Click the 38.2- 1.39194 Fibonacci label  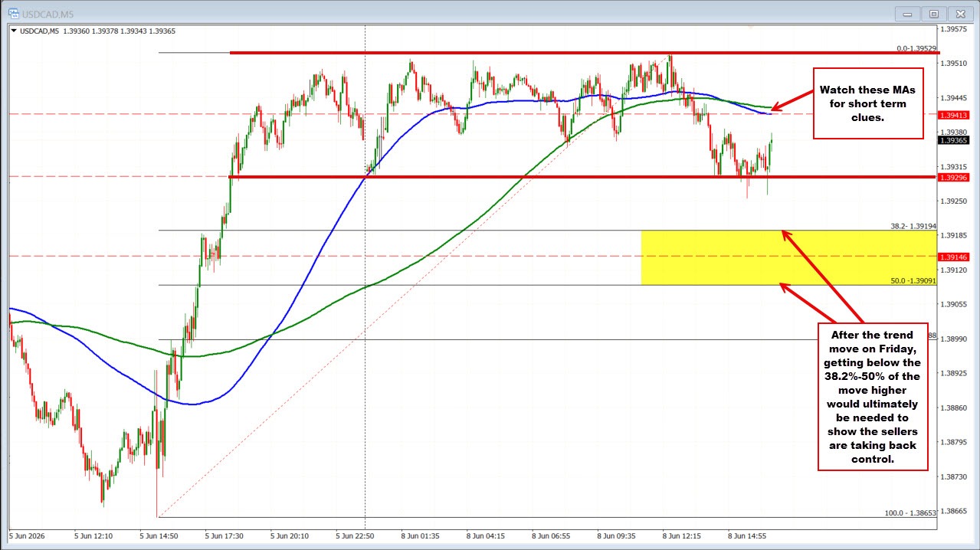click(914, 226)
